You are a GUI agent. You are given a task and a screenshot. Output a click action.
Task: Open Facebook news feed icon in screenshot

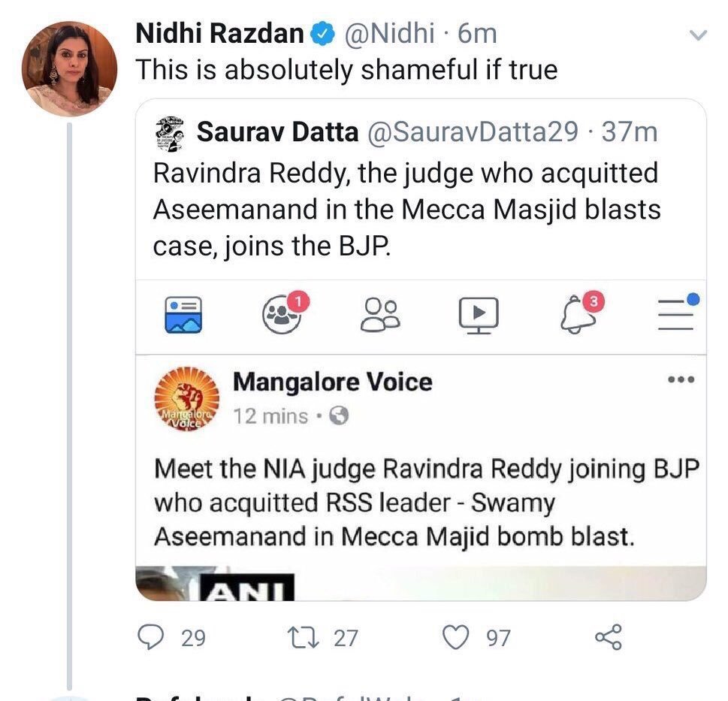coord(183,313)
